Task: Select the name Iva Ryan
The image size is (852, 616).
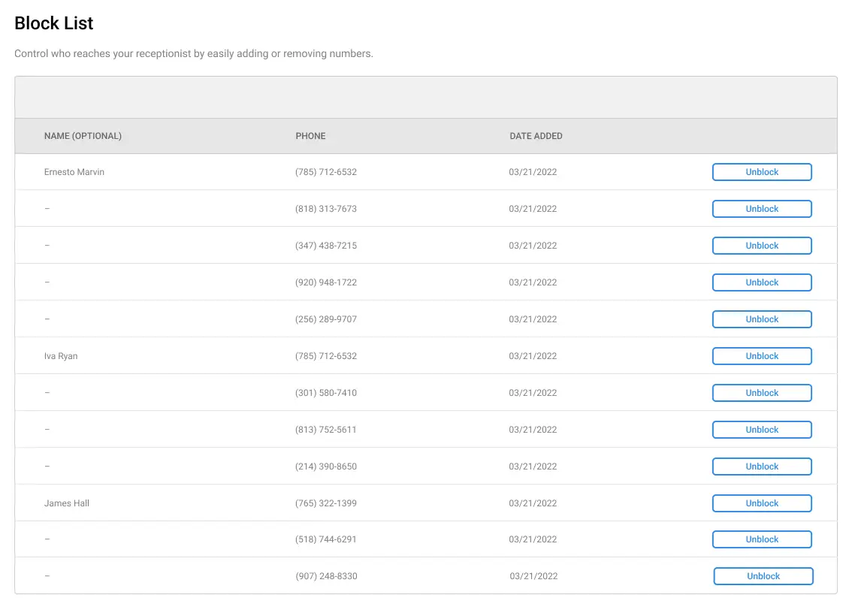Action: 61,356
